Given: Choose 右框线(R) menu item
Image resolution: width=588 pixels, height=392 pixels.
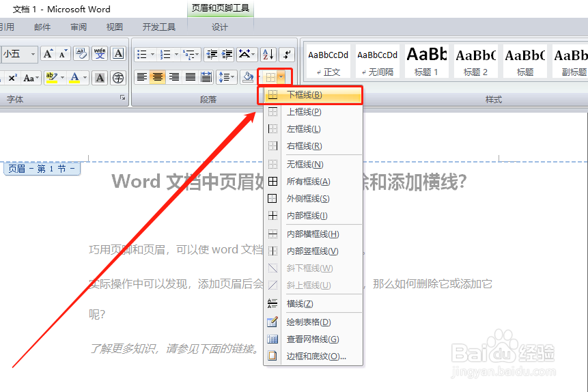Looking at the screenshot, I should tap(313, 146).
